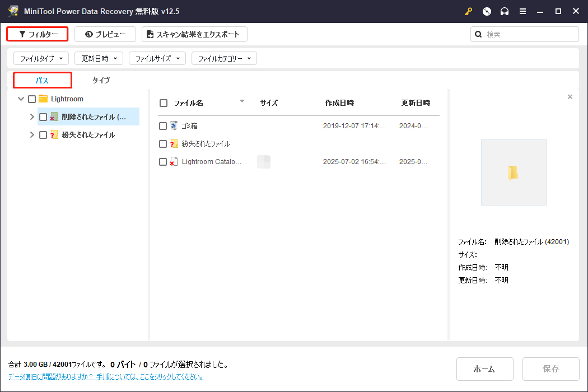Click the 2024-0... update date cell

(413, 126)
